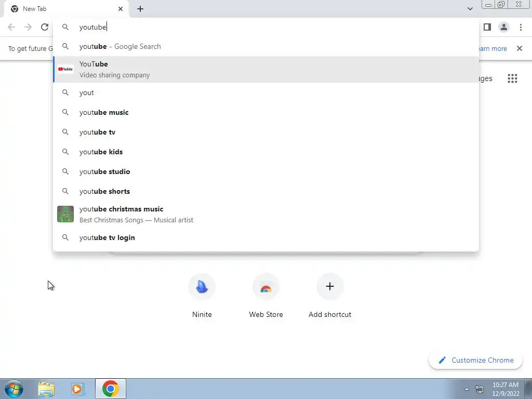This screenshot has width=532, height=399.
Task: Open the side panel icon
Action: [x=487, y=27]
